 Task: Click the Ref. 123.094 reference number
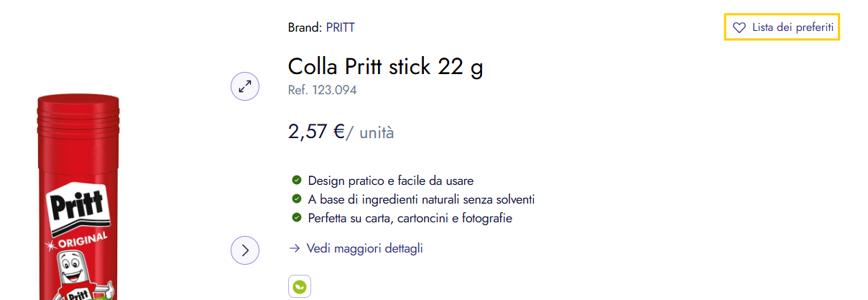click(x=322, y=90)
